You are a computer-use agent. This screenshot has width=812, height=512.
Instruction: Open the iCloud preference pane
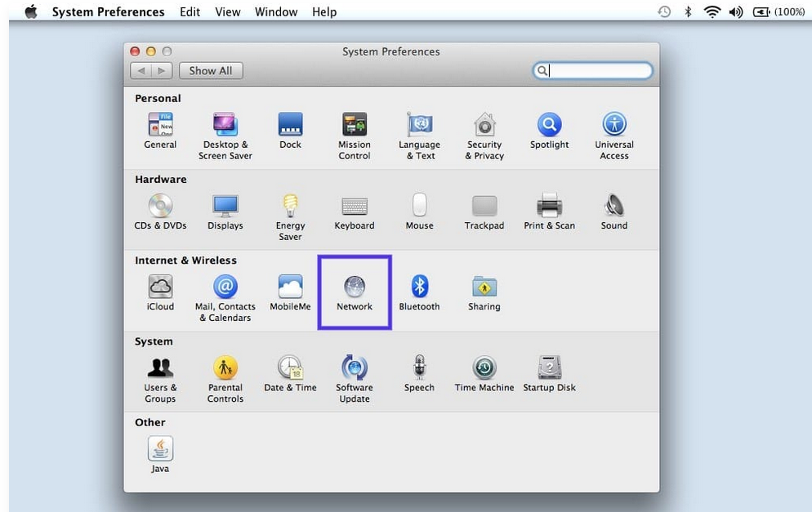[x=160, y=292]
